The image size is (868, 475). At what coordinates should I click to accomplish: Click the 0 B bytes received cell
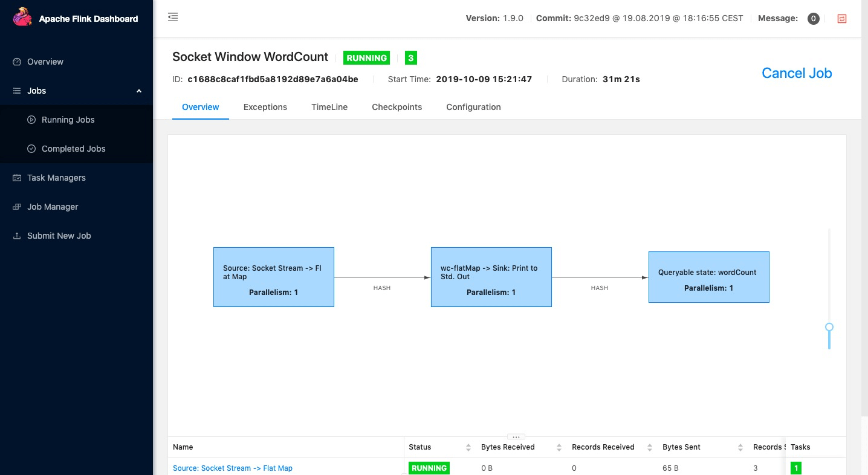click(487, 468)
